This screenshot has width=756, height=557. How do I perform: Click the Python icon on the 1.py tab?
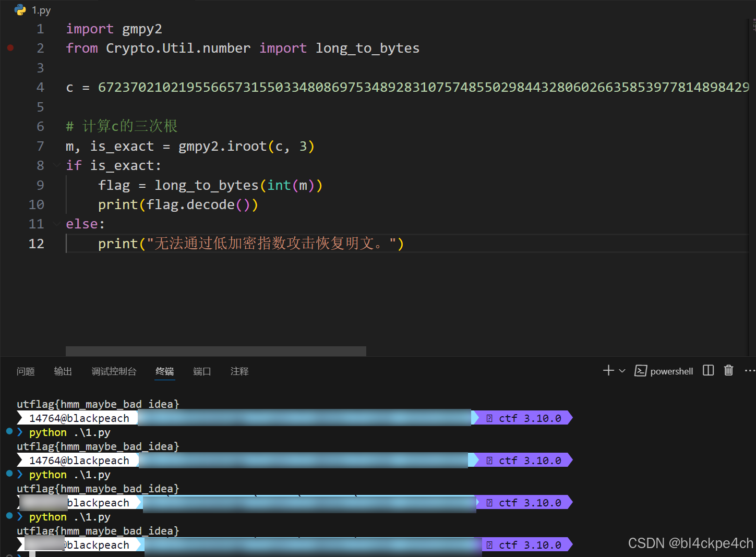pos(19,10)
